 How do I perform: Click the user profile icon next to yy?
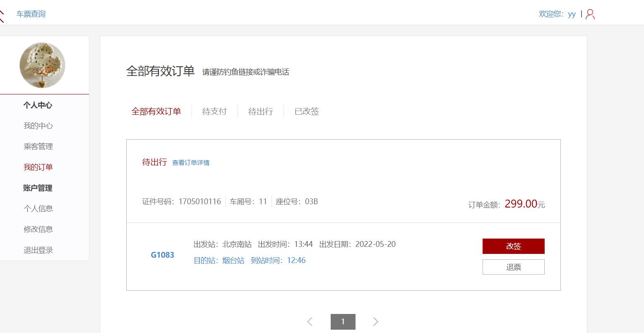coord(590,14)
